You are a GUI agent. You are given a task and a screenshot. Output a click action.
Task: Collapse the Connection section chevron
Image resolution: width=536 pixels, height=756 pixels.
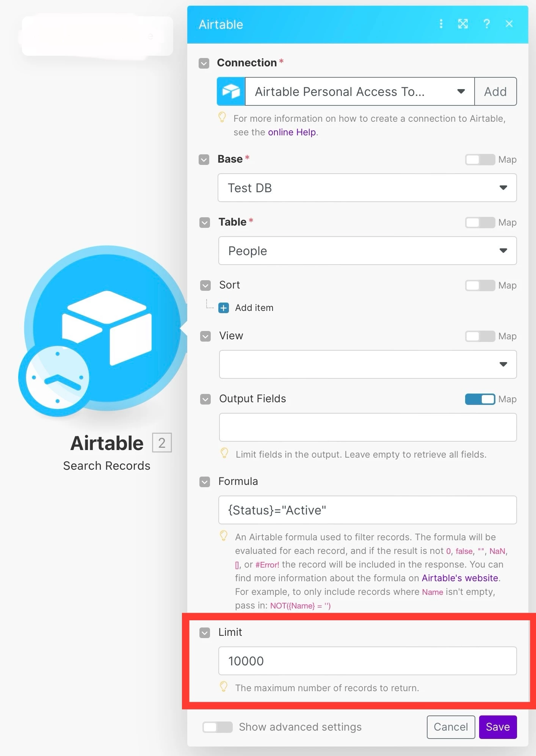(204, 63)
